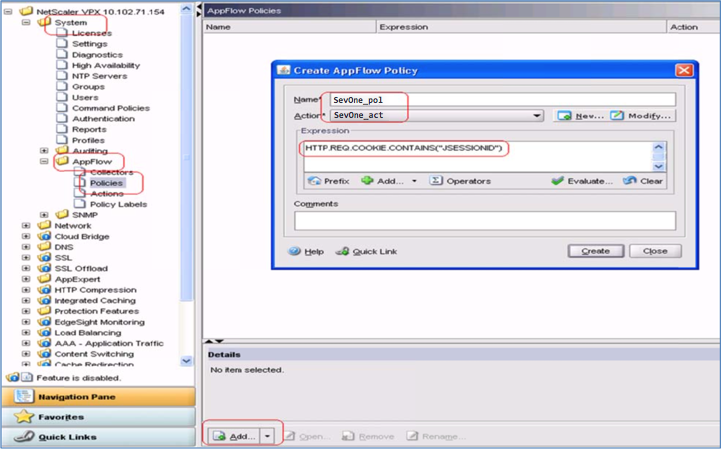Expand the Network tree node
This screenshot has height=450, width=721.
[x=26, y=225]
